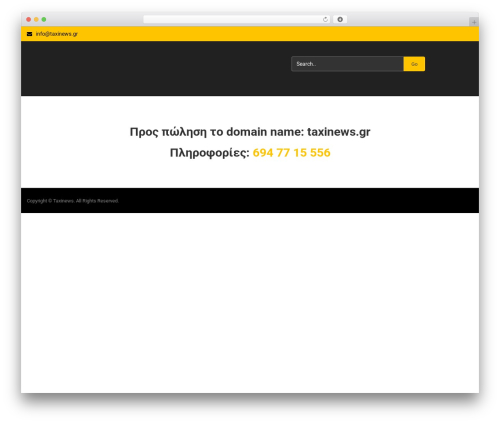Select the heading 'Προς πώληση το domain name: taxinews.gr'
The height and width of the screenshot is (423, 500).
[x=250, y=132]
